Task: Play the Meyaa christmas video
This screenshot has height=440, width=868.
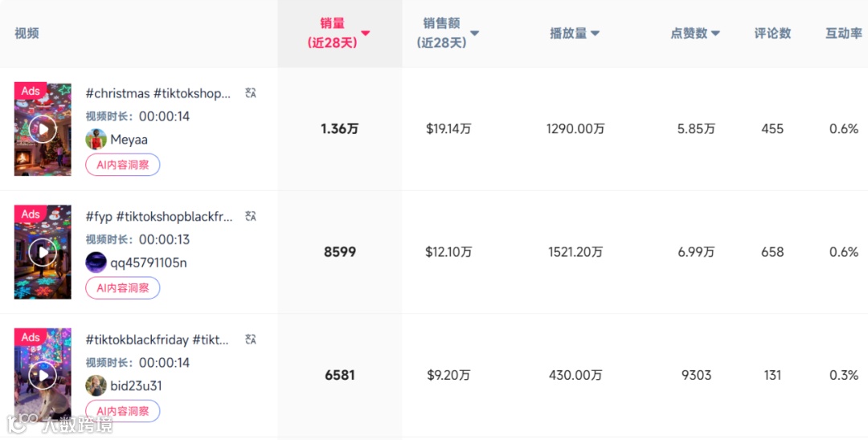Action: (43, 128)
